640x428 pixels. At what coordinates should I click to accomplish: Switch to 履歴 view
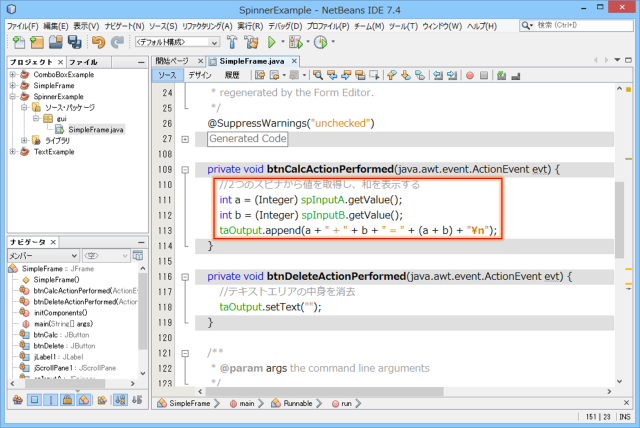click(x=232, y=75)
